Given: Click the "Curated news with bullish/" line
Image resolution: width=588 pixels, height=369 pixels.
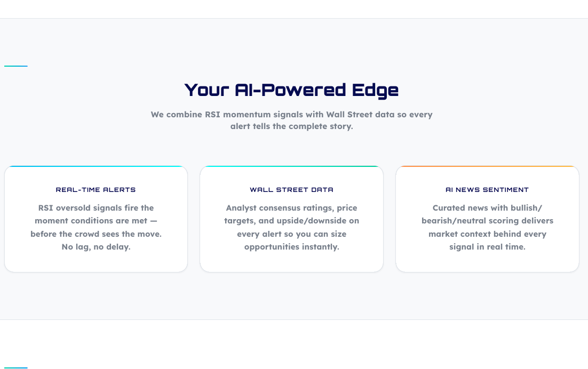Looking at the screenshot, I should pos(487,208).
